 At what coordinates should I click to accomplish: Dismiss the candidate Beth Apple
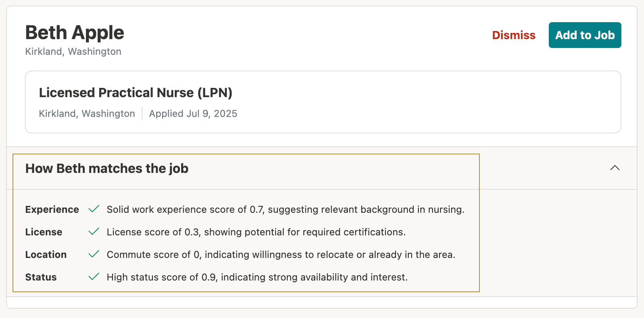click(514, 35)
